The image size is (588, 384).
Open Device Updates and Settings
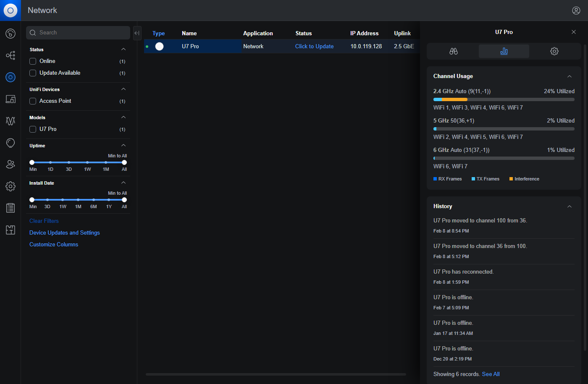65,233
